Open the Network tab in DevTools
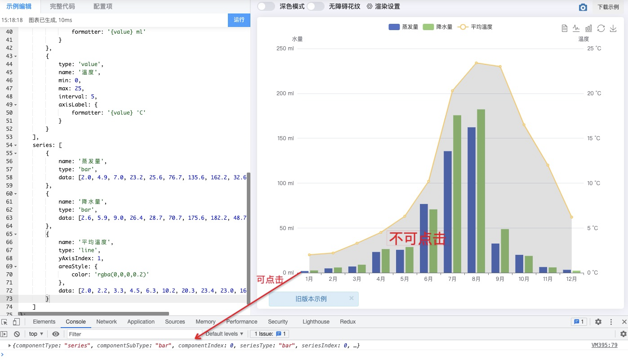 click(106, 322)
